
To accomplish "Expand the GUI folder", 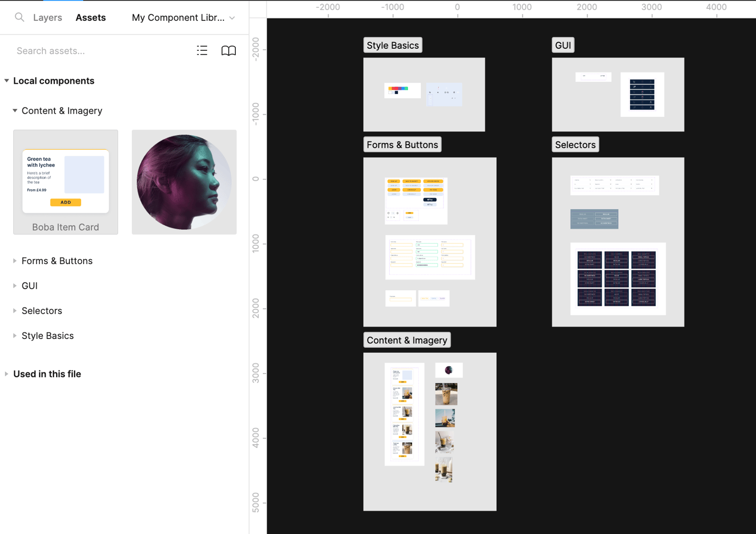I will tap(15, 286).
